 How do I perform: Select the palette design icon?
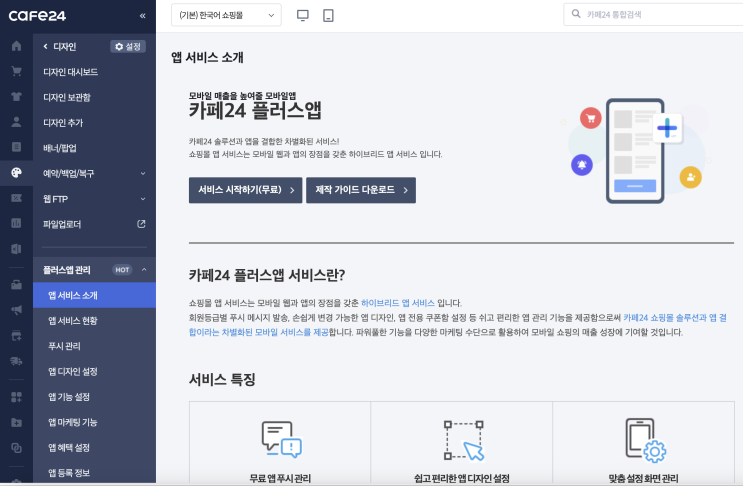[16, 172]
